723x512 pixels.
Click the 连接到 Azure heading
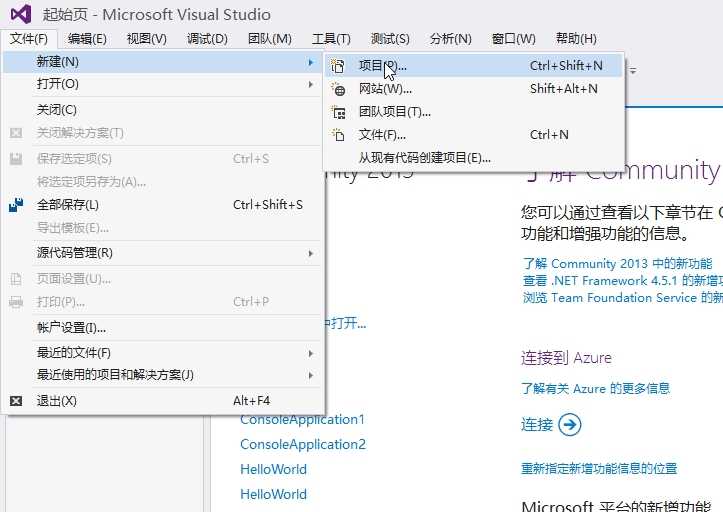coord(566,358)
